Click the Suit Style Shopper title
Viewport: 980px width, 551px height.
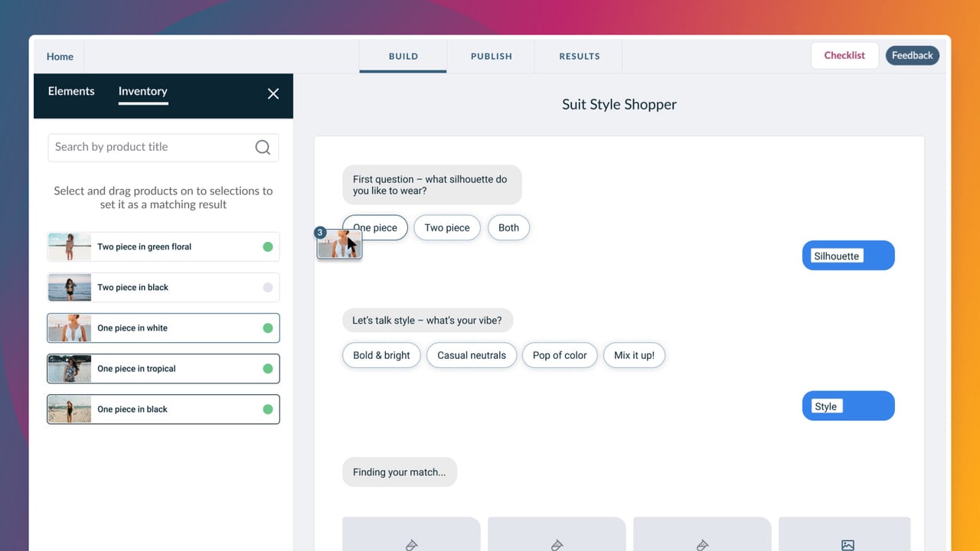[619, 105]
